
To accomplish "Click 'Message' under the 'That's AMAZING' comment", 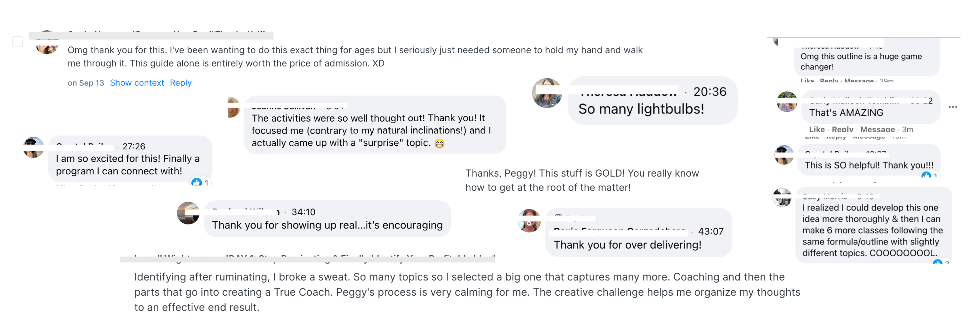I will [877, 129].
